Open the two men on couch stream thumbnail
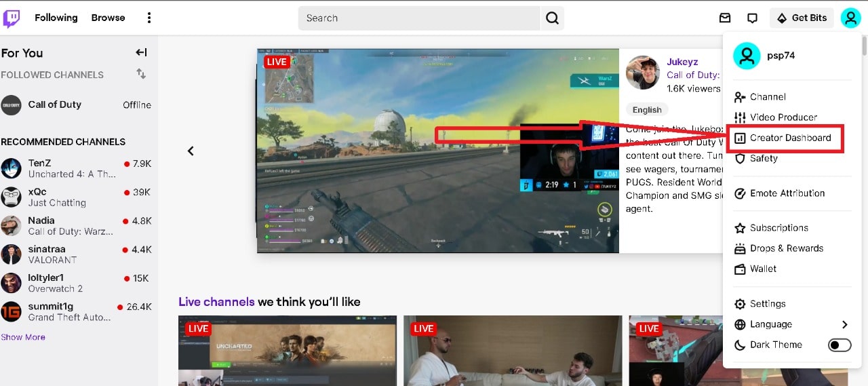Image resolution: width=868 pixels, height=386 pixels. tap(513, 351)
